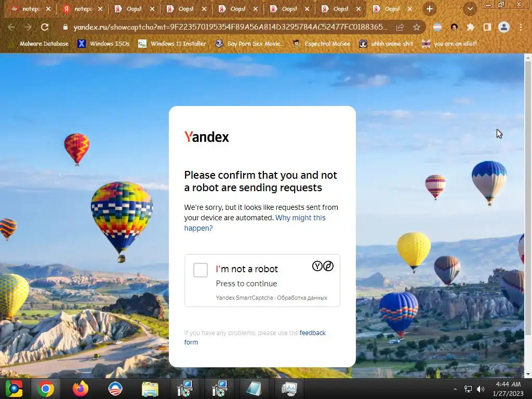532x399 pixels.
Task: Open the second installer icon in taskbar
Action: click(220, 389)
